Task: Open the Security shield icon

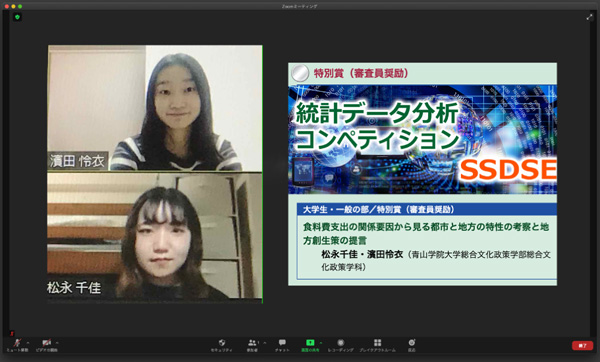Action: (x=222, y=345)
